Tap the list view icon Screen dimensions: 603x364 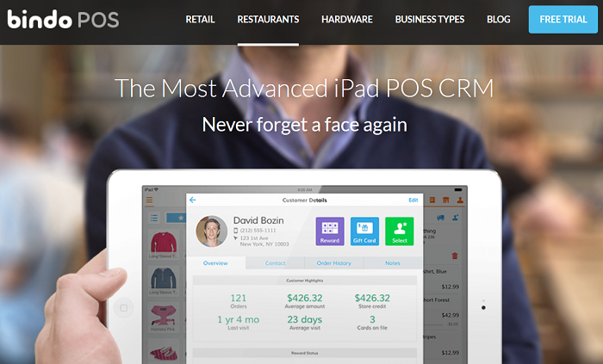154,218
